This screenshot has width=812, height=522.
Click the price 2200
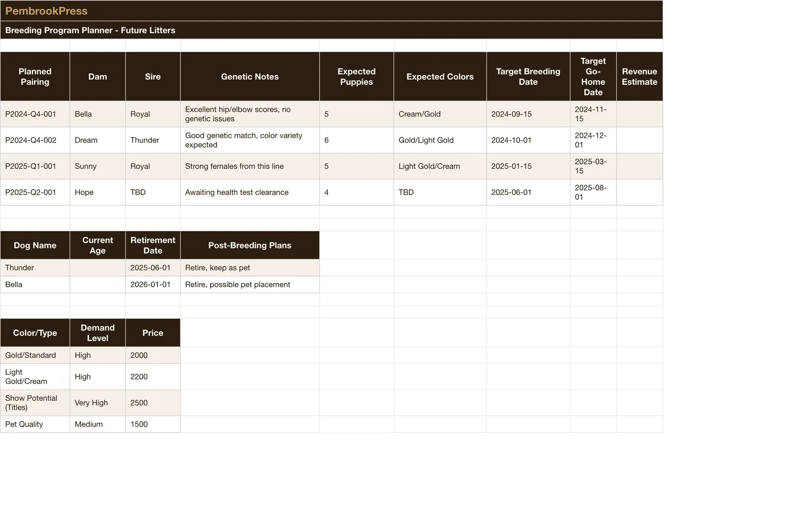[153, 377]
